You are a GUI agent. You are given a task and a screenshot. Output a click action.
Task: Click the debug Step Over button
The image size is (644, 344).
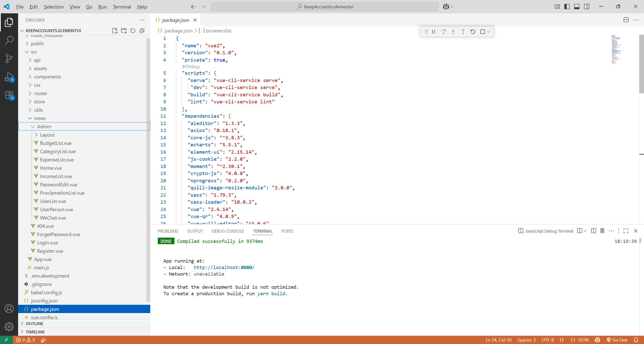pos(443,32)
